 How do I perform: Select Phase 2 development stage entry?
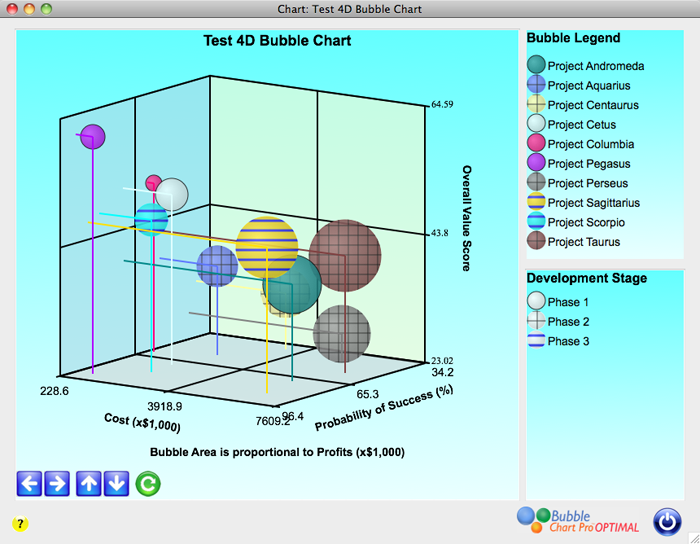click(570, 322)
